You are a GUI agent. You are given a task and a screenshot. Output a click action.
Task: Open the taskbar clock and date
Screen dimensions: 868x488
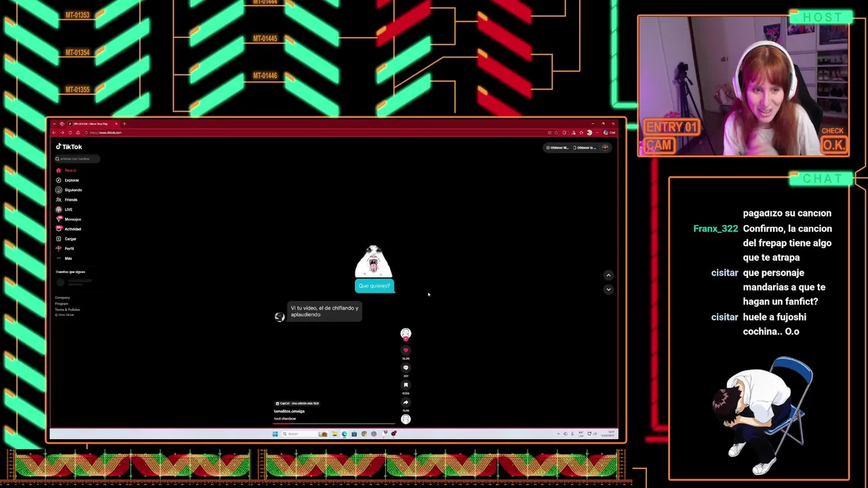click(x=609, y=434)
